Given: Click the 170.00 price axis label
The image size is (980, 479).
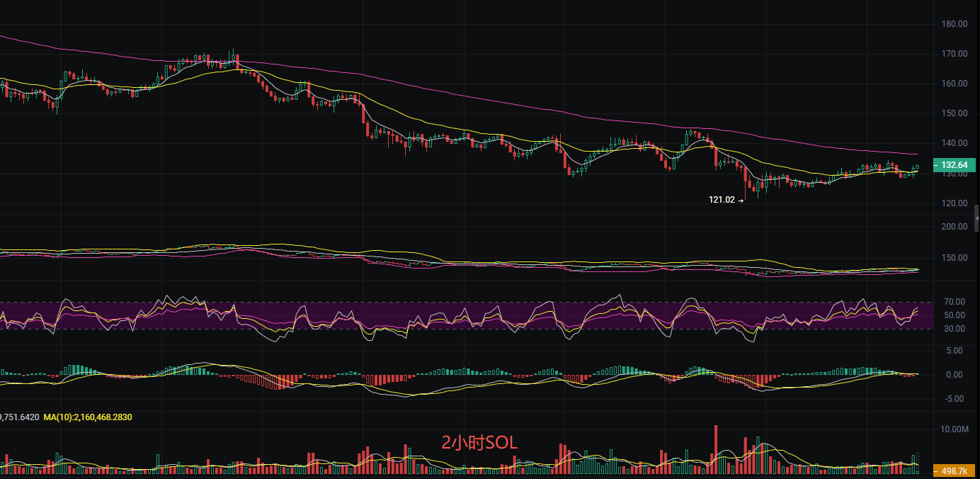Looking at the screenshot, I should pyautogui.click(x=955, y=53).
